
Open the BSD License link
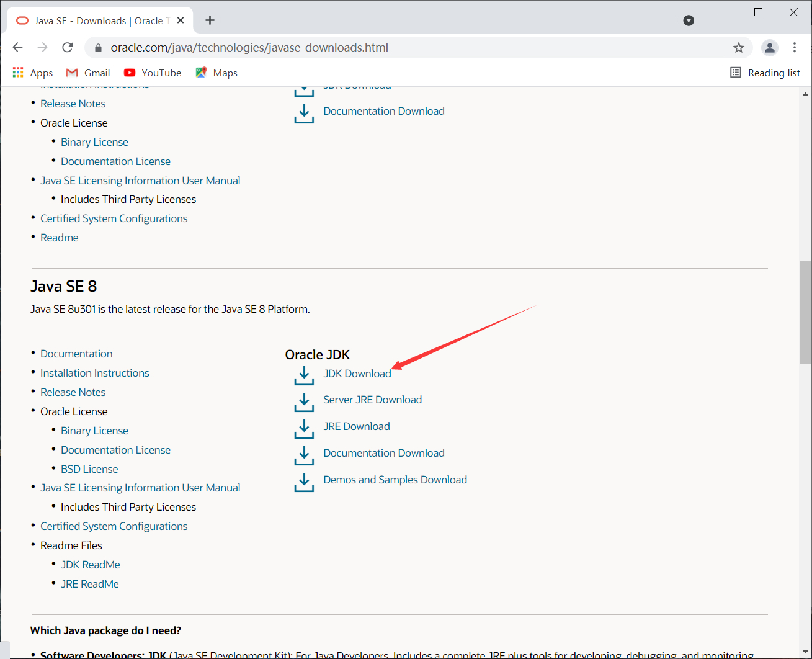point(89,469)
